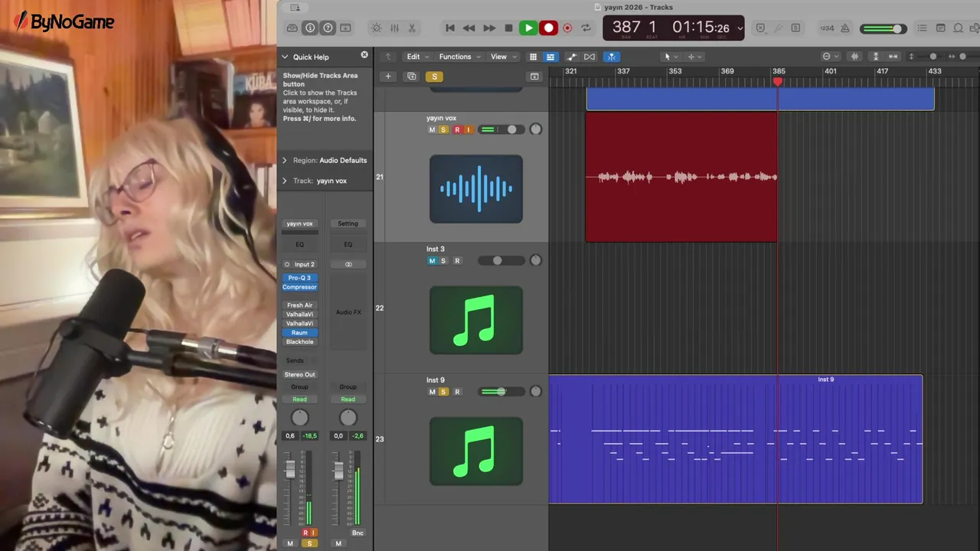Open Smart Controls button
The height and width of the screenshot is (551, 980).
pos(376,28)
